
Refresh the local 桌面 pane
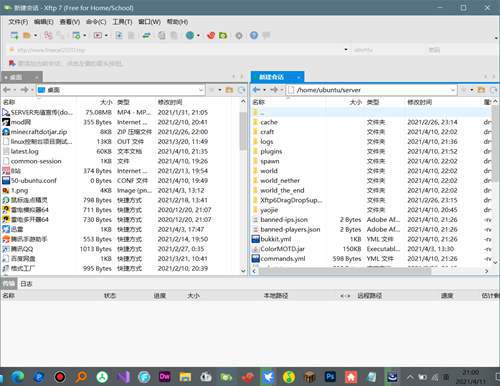(x=241, y=90)
